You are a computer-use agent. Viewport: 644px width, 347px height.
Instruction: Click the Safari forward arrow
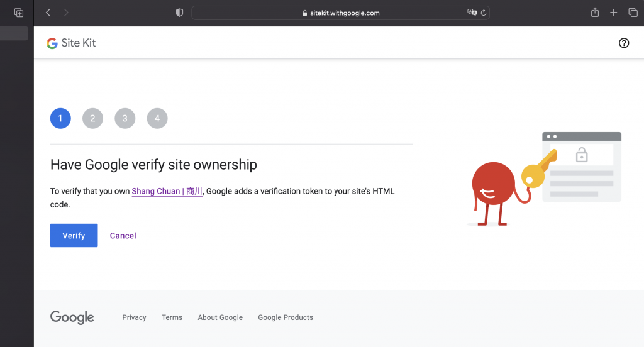[65, 13]
